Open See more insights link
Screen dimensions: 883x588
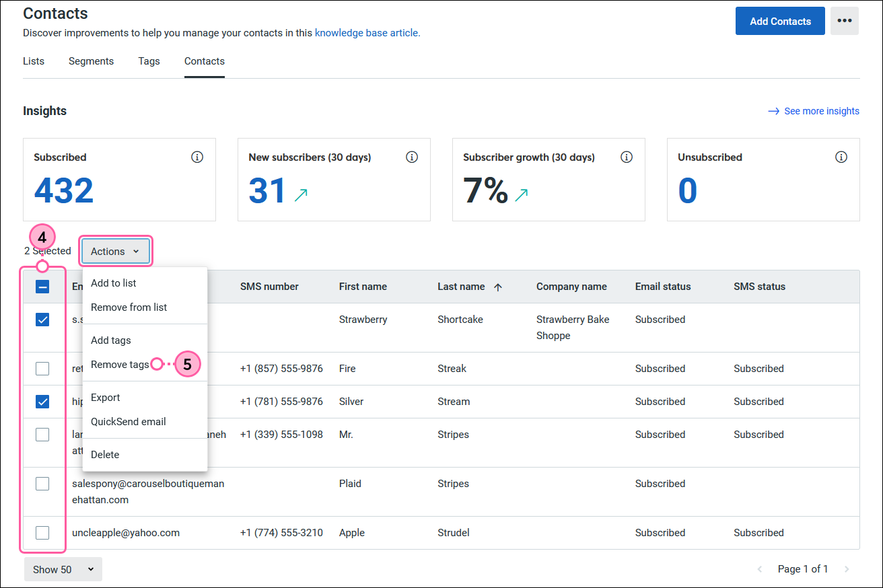coord(822,111)
